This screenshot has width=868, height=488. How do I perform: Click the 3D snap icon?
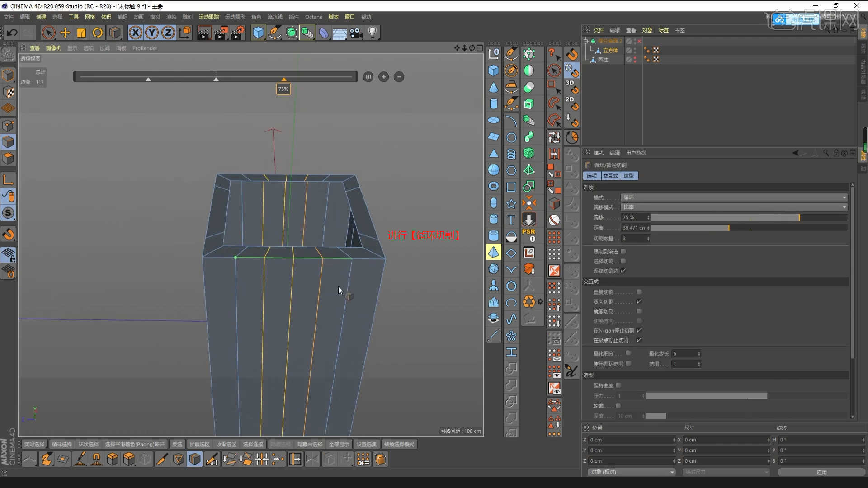[x=571, y=87]
